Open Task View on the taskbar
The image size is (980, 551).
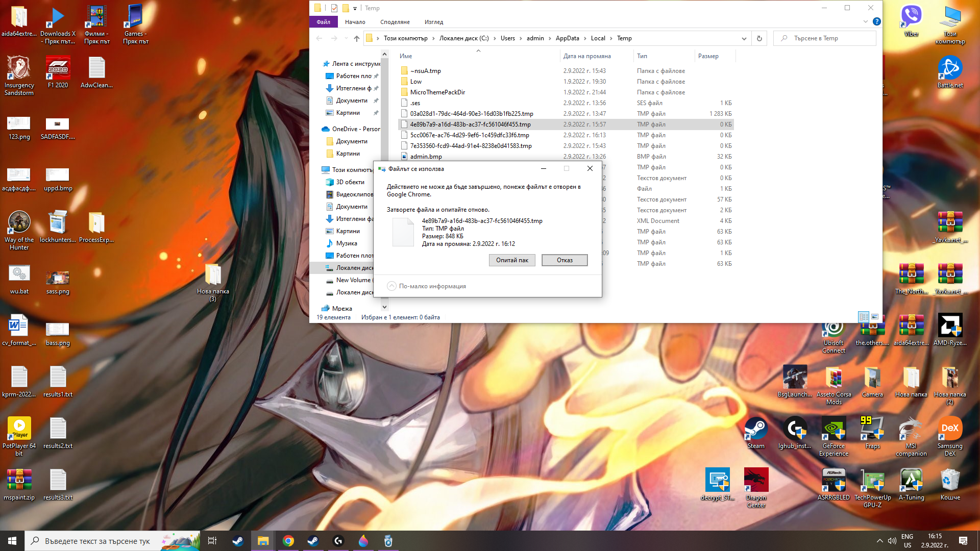click(x=212, y=541)
